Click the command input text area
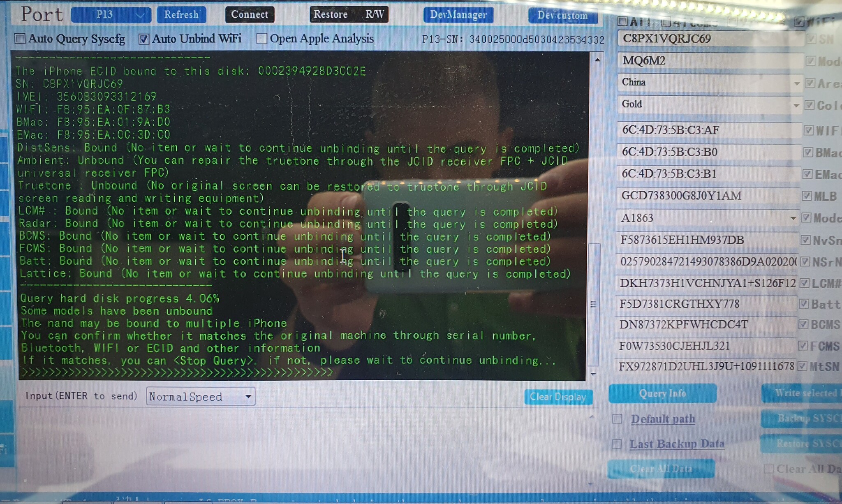The height and width of the screenshot is (504, 842). point(304,448)
